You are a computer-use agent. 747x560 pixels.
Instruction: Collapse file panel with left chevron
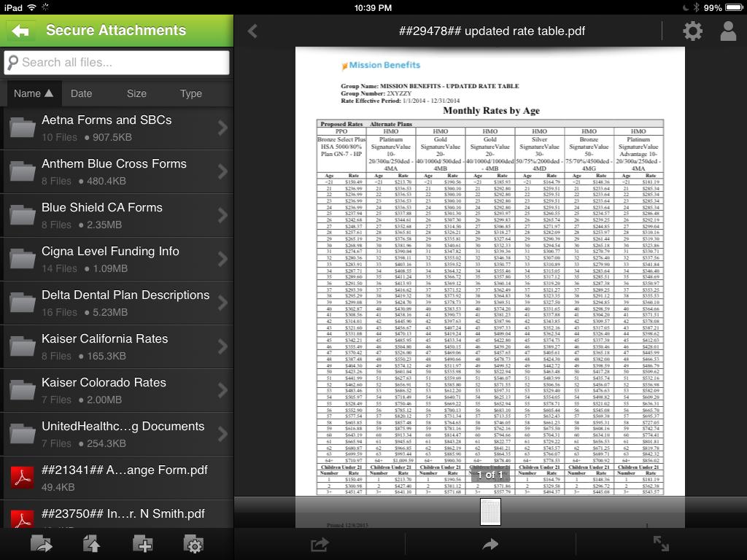pyautogui.click(x=252, y=31)
